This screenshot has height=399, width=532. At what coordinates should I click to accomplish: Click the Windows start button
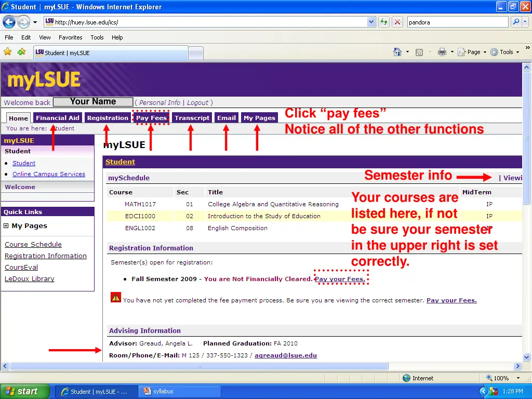[x=25, y=391]
